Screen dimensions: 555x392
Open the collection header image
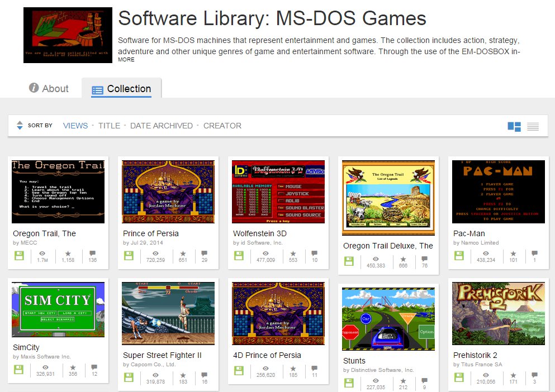68,35
